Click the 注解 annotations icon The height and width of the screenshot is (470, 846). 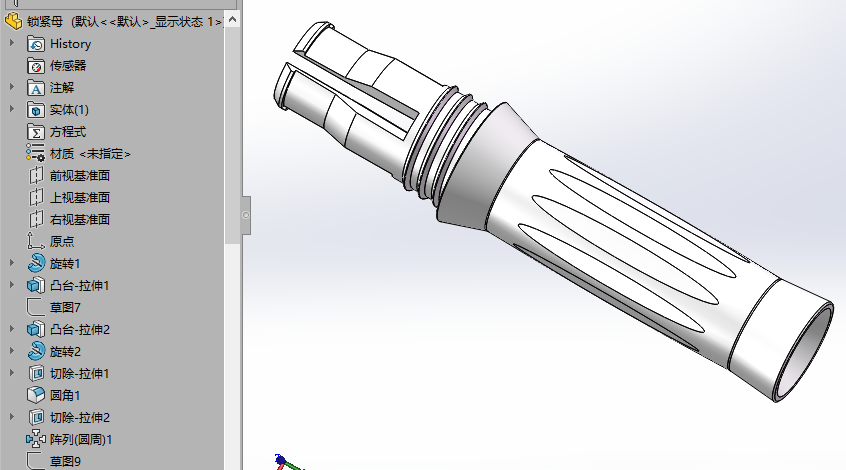point(36,88)
